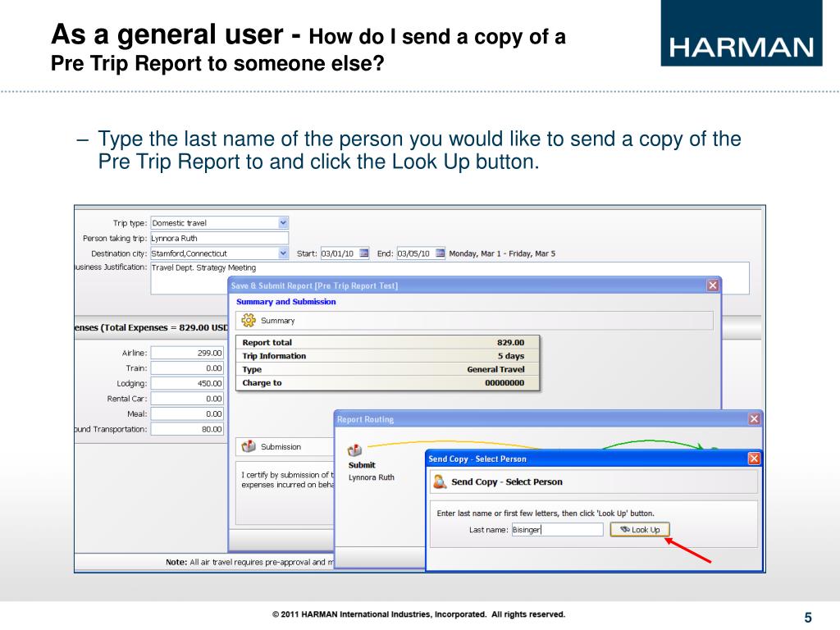Screen dimensions: 840x630
Task: Click the 'Report total' row
Action: point(387,342)
